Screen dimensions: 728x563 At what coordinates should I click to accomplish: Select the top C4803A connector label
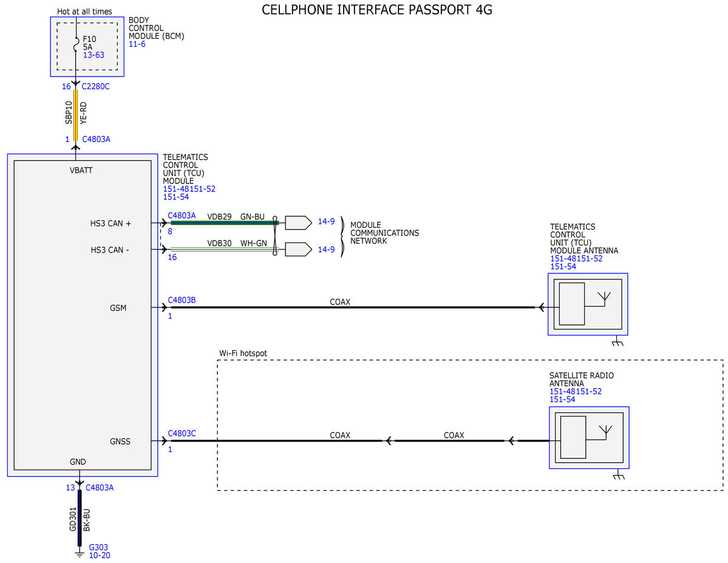(x=96, y=139)
